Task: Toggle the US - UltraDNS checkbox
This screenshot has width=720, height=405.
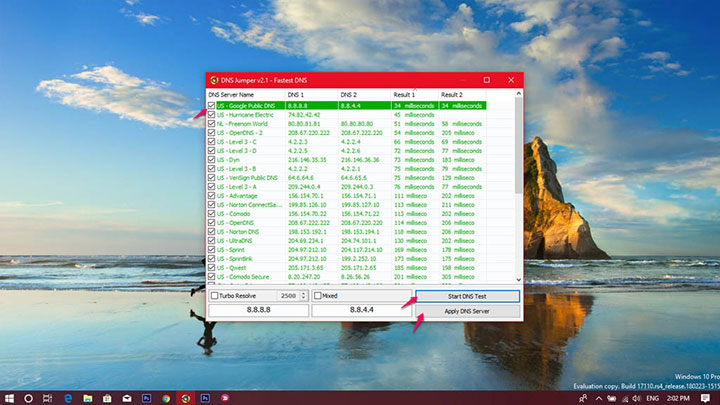Action: pos(211,241)
